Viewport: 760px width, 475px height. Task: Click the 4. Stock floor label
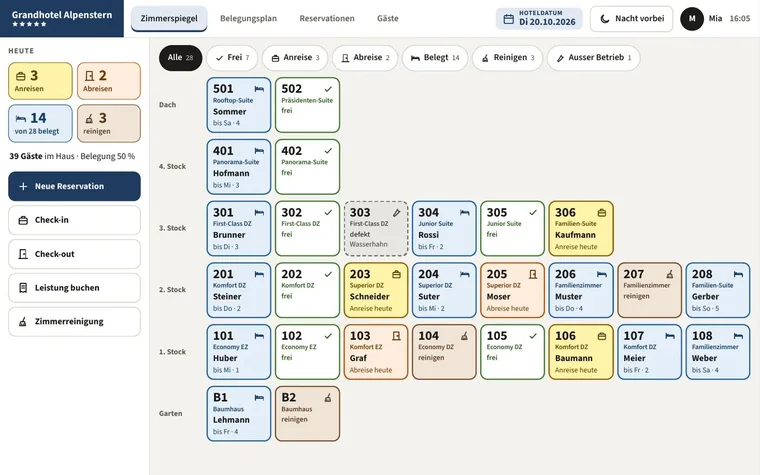click(173, 167)
